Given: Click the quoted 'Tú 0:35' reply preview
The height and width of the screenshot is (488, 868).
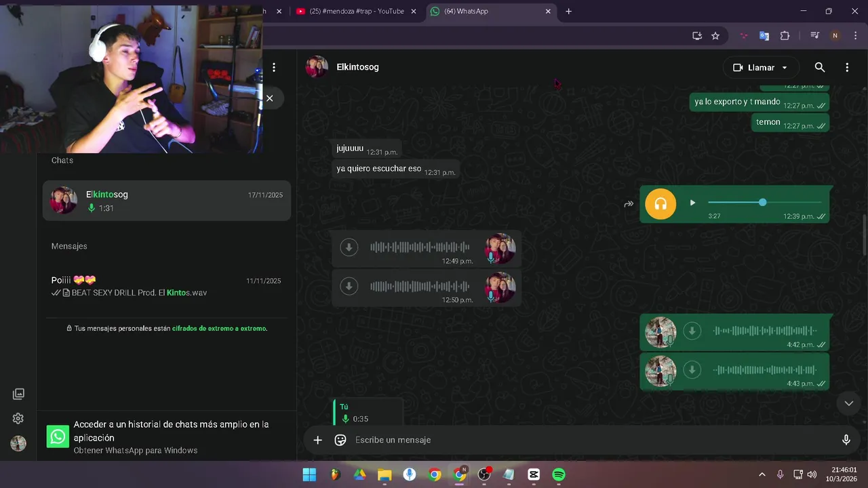Looking at the screenshot, I should 369,412.
